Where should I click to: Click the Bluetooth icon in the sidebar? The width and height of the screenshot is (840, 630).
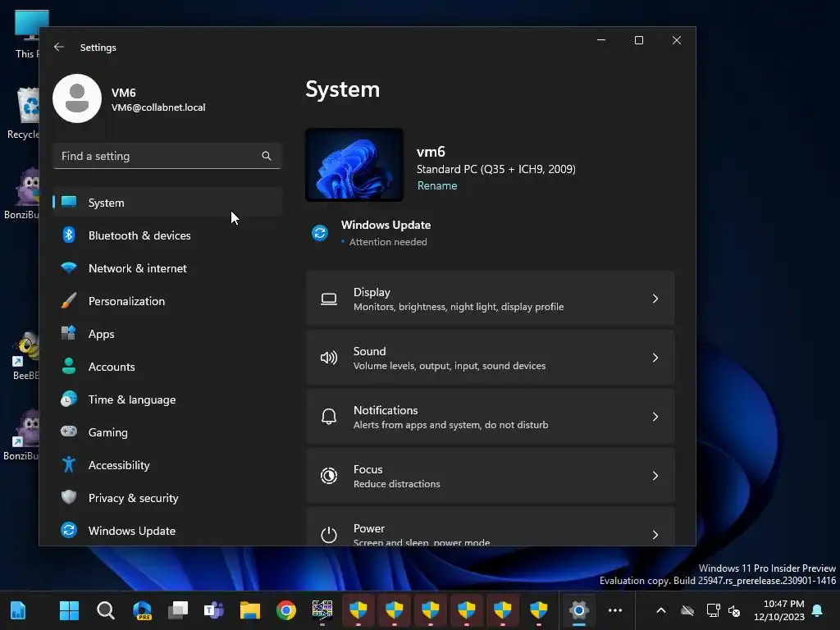[69, 235]
